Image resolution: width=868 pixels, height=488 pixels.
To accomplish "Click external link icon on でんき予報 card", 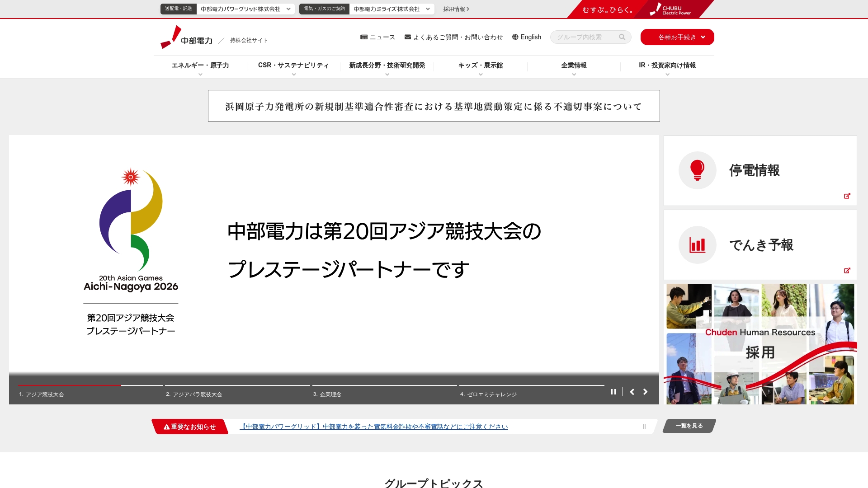I will pos(847,271).
